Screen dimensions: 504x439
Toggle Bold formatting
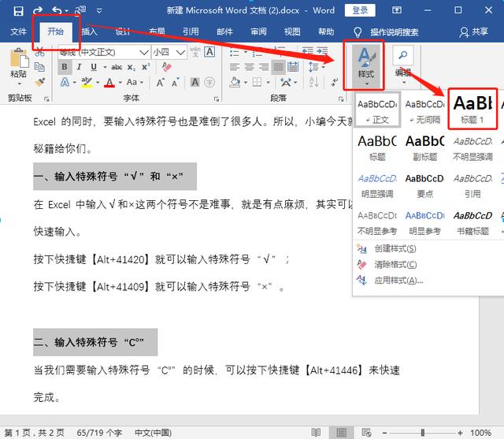coord(65,67)
